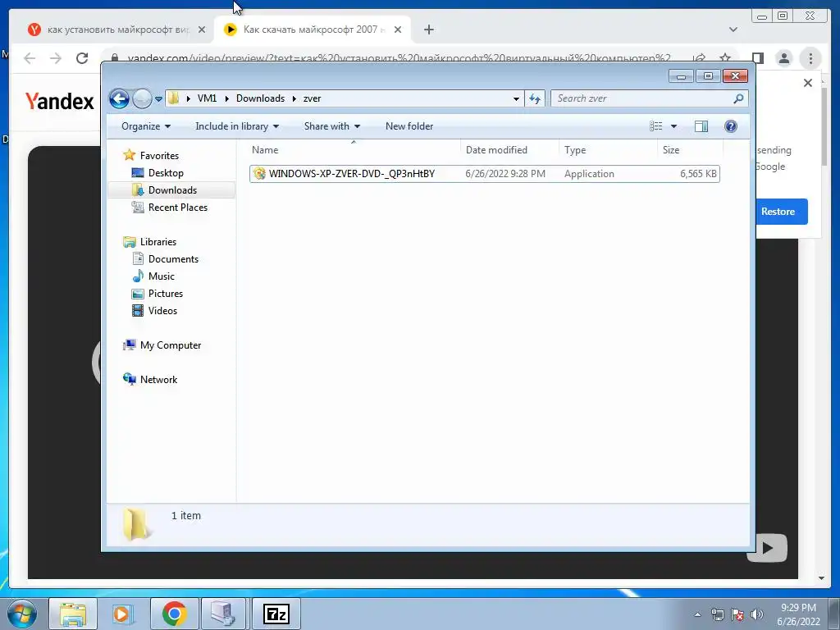
Task: Click Chrome back navigation arrow
Action: coord(30,58)
